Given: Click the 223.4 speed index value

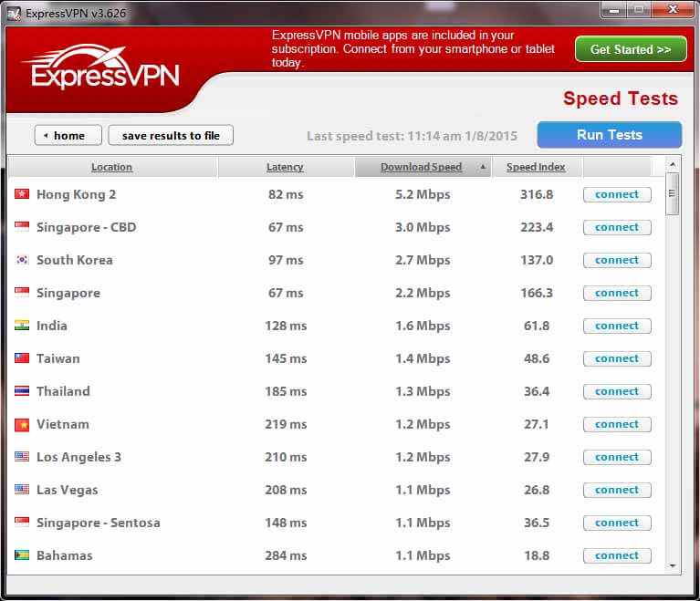Looking at the screenshot, I should coord(537,228).
